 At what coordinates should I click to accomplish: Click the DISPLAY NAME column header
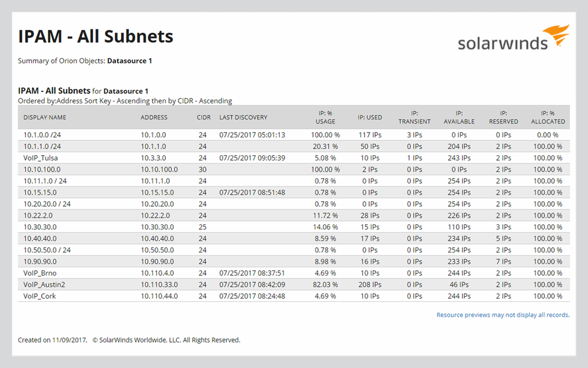(x=45, y=117)
